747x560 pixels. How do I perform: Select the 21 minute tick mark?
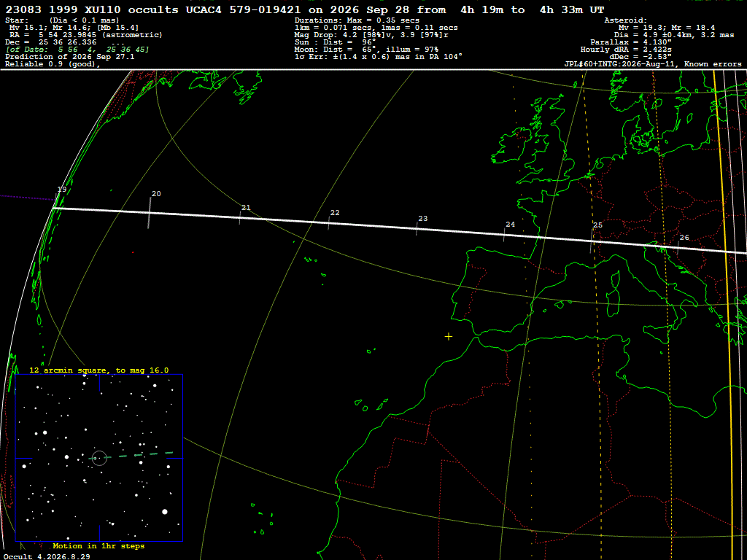(x=246, y=208)
